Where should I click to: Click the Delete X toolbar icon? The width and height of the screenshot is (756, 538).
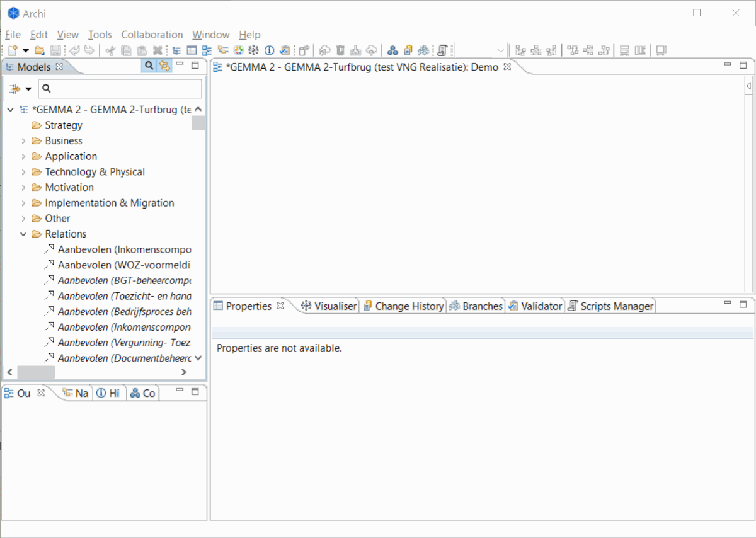[x=158, y=50]
